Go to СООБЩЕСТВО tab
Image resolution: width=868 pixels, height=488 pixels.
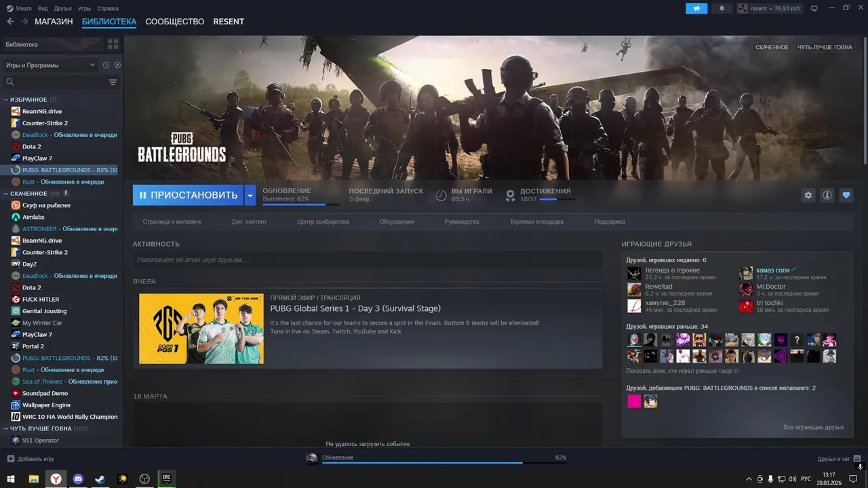tap(175, 22)
